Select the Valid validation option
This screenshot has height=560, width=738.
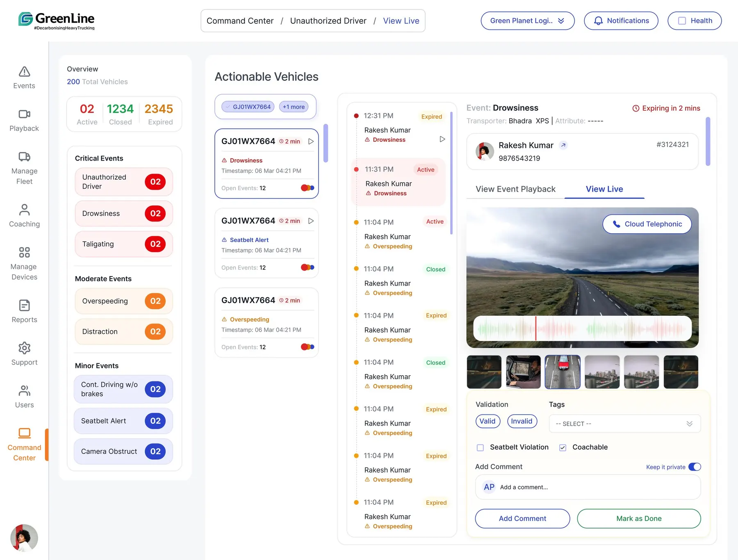(487, 421)
